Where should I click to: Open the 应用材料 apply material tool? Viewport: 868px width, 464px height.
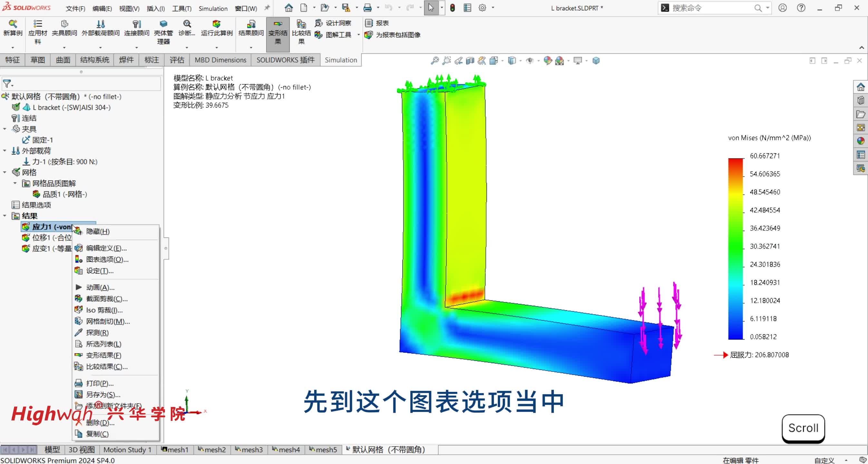point(37,24)
